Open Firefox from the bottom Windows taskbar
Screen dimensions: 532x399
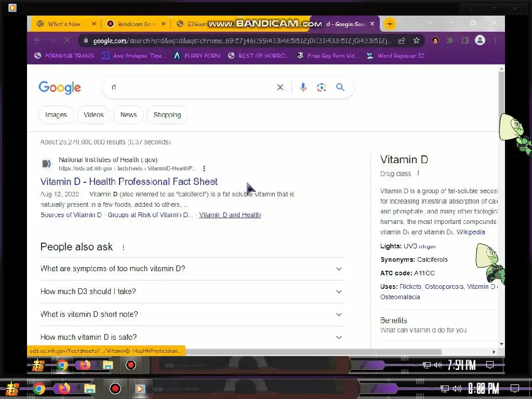click(x=64, y=389)
